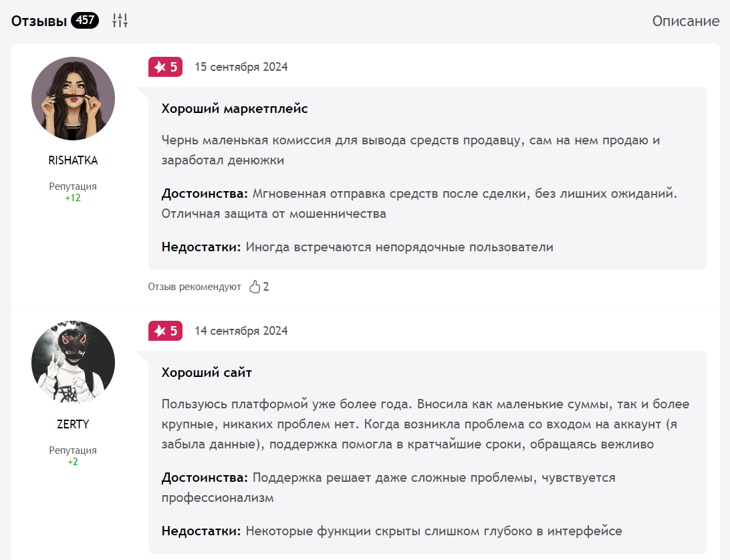Switch to the Описание tab
This screenshot has width=730, height=560.
coord(685,21)
